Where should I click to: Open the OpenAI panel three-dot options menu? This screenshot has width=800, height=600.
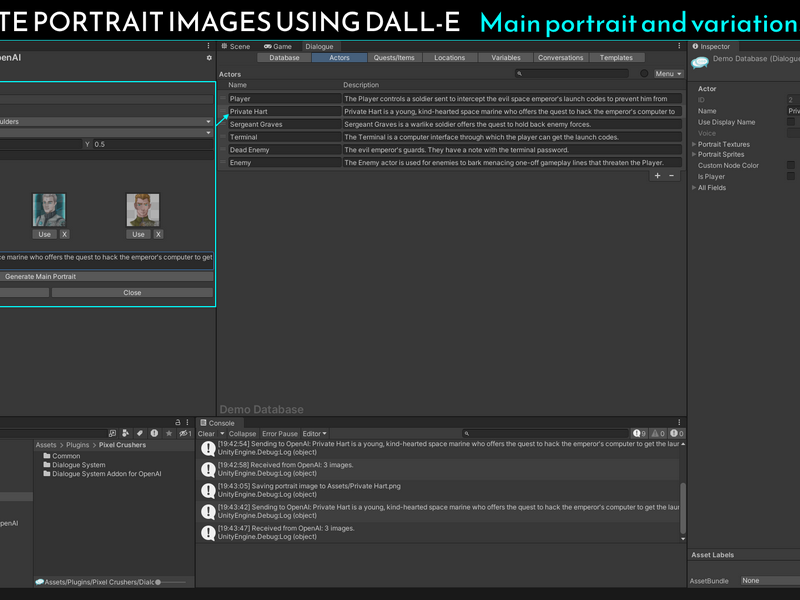point(208,46)
